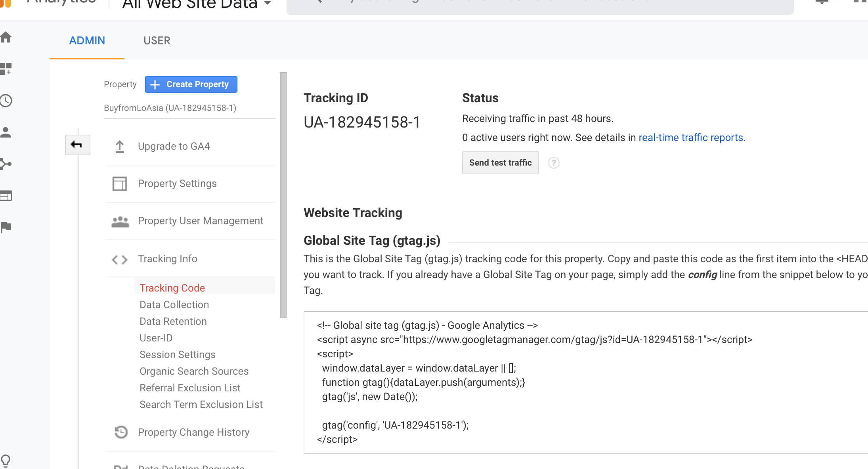Click the layout icon next to Property Settings
Screen dimensions: 868x469
click(x=119, y=184)
